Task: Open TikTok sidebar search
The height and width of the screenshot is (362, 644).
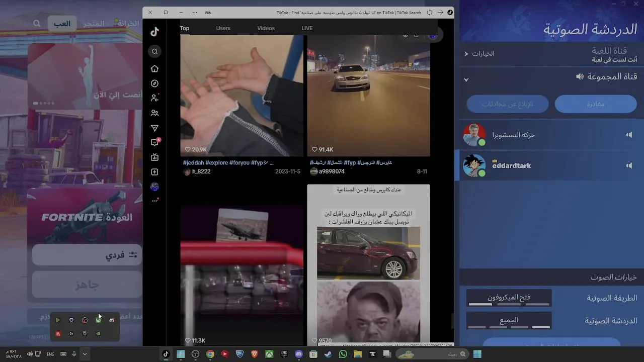Action: coord(154,51)
